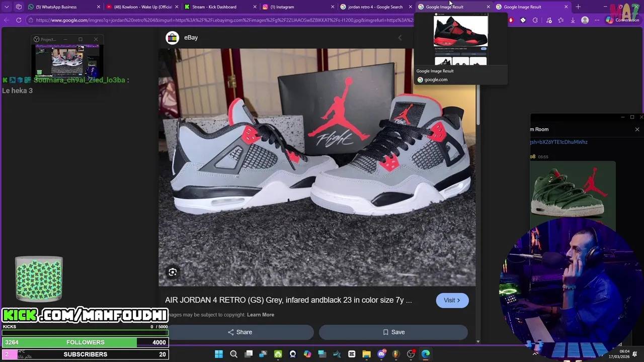This screenshot has width=644, height=362.
Task: Open the Project preview window thumbnail
Action: coord(67,60)
